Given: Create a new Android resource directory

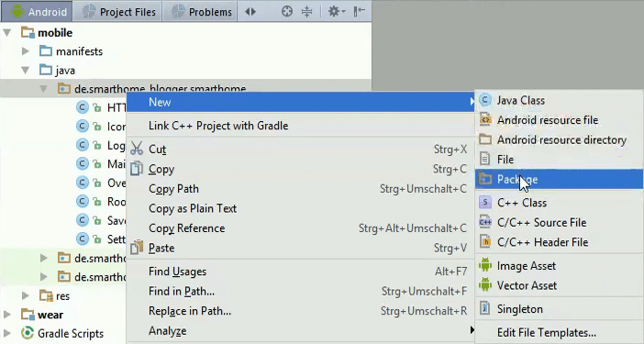Looking at the screenshot, I should [560, 139].
